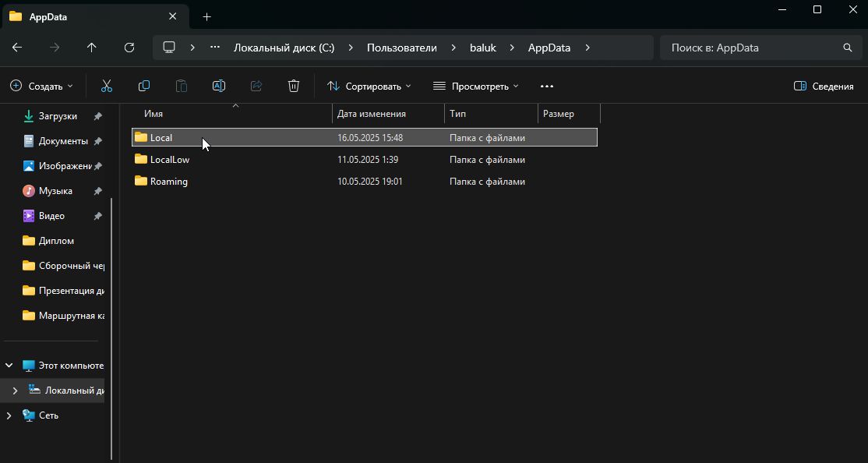
Task: Expand the Локальный диск tree node
Action: pos(15,391)
